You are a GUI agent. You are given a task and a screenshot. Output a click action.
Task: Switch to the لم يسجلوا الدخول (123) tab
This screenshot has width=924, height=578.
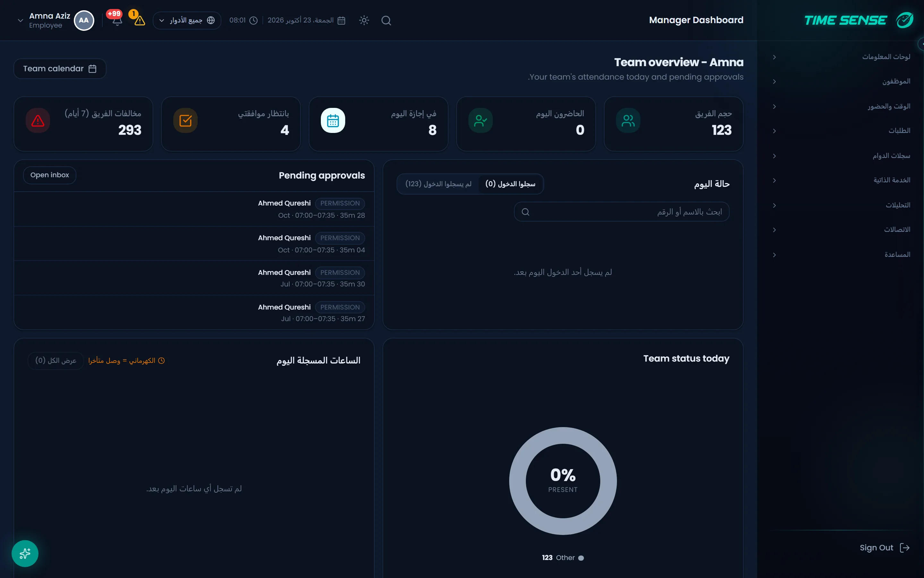click(x=438, y=184)
